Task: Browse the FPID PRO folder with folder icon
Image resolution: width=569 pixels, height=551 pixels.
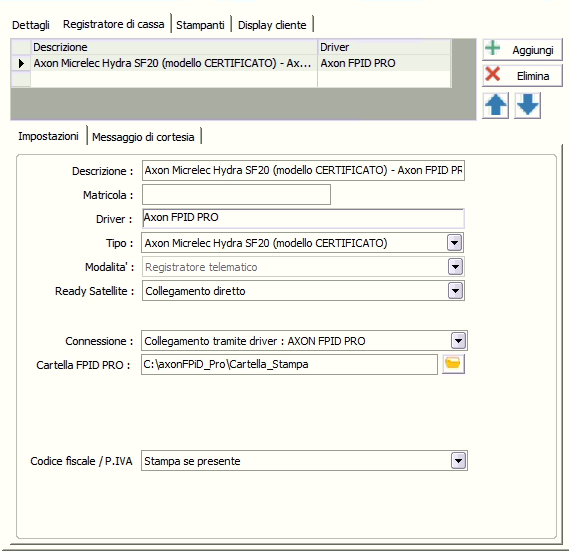Action: point(453,364)
